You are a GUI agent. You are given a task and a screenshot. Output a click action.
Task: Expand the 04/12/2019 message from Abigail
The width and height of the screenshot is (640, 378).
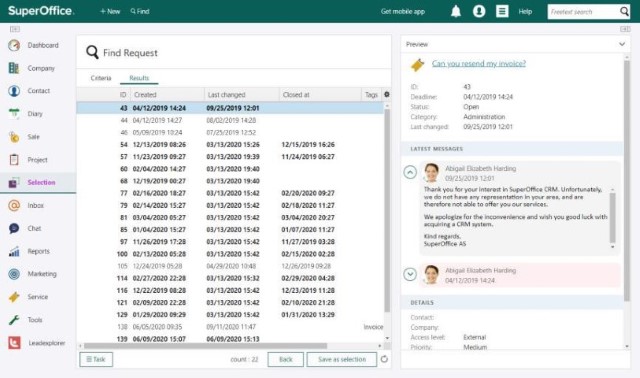point(410,274)
